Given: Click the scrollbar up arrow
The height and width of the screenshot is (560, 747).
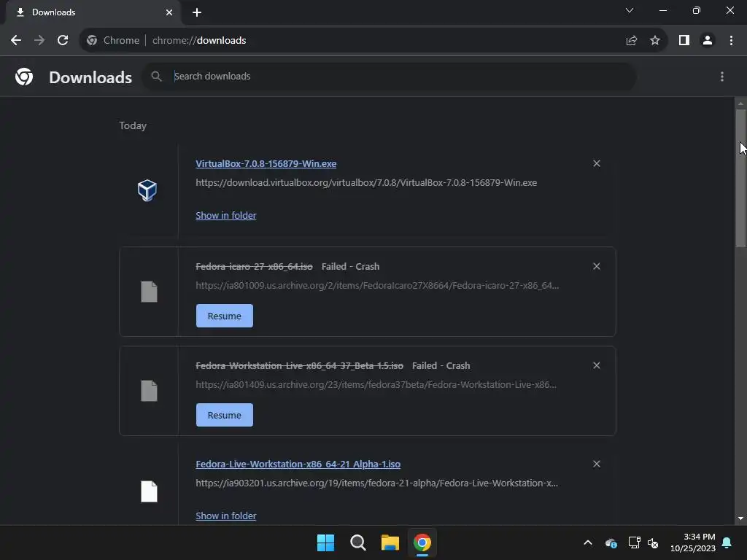Looking at the screenshot, I should point(740,104).
